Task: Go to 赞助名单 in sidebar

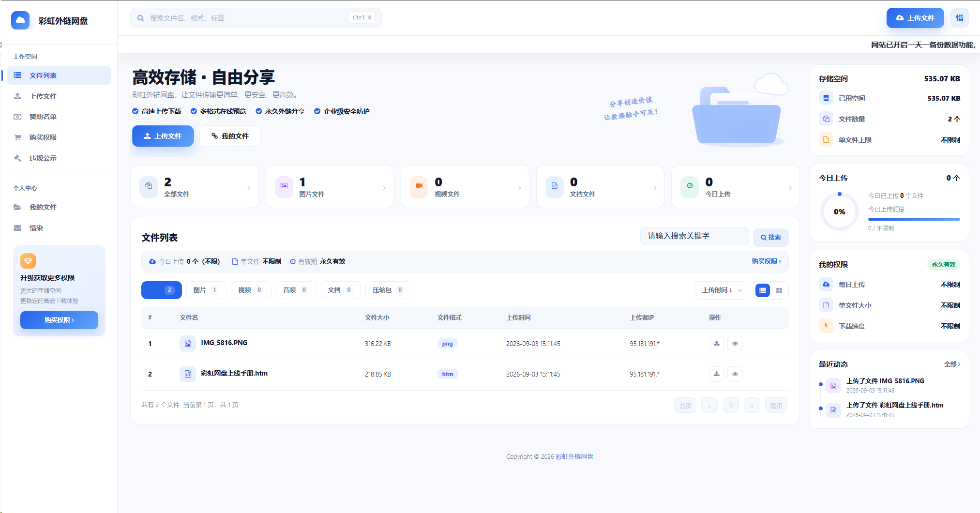Action: (x=59, y=117)
